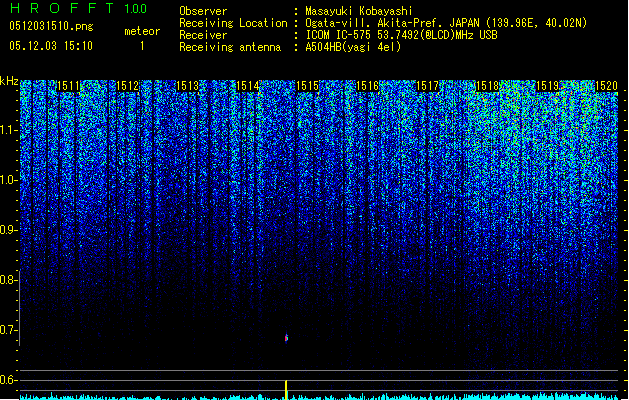This screenshot has height=400, width=629.
Task: Click the red meteor echo spot in spectrogram
Action: 286,338
